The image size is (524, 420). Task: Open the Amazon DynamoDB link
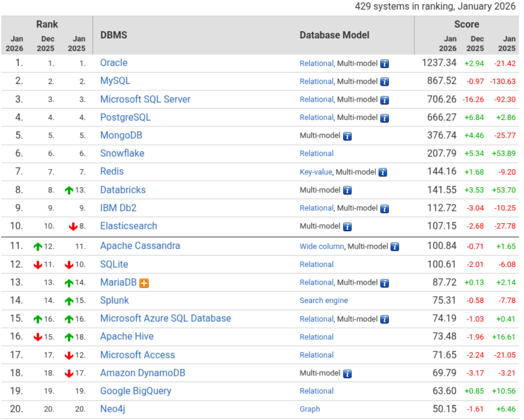click(143, 373)
